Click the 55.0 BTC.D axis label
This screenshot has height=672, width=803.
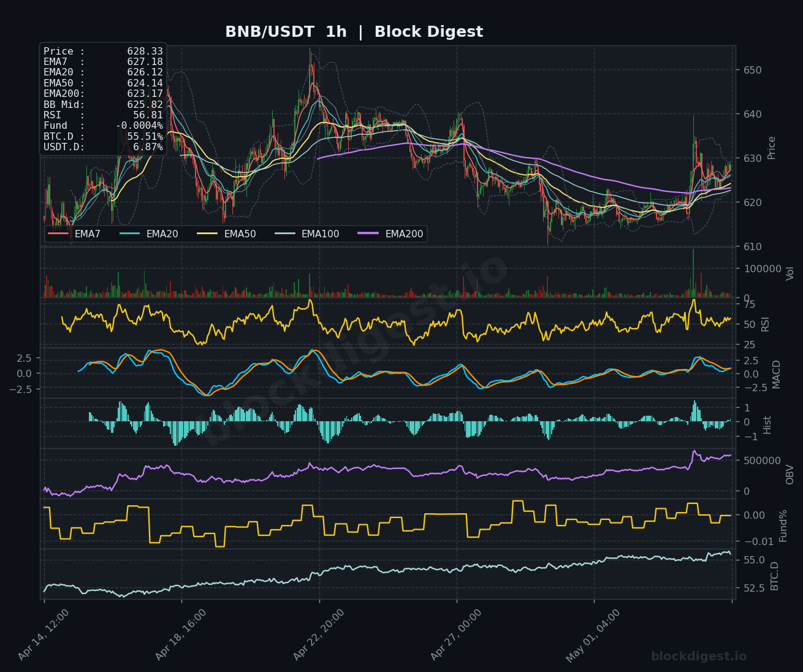pos(754,560)
